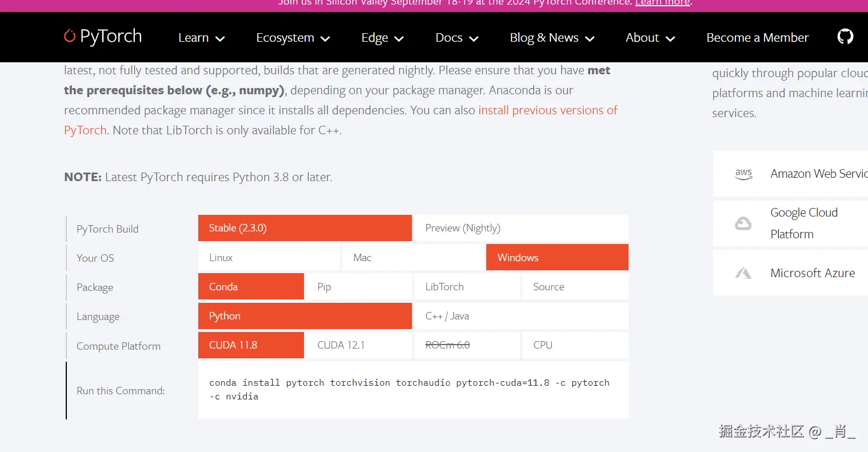868x452 pixels.
Task: Click the Google Cloud Platform icon
Action: (x=743, y=223)
